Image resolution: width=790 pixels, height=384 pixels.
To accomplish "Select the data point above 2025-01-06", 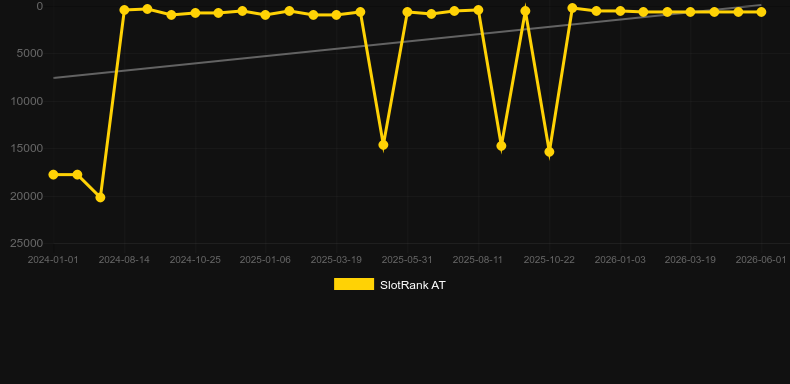I will click(x=266, y=15).
